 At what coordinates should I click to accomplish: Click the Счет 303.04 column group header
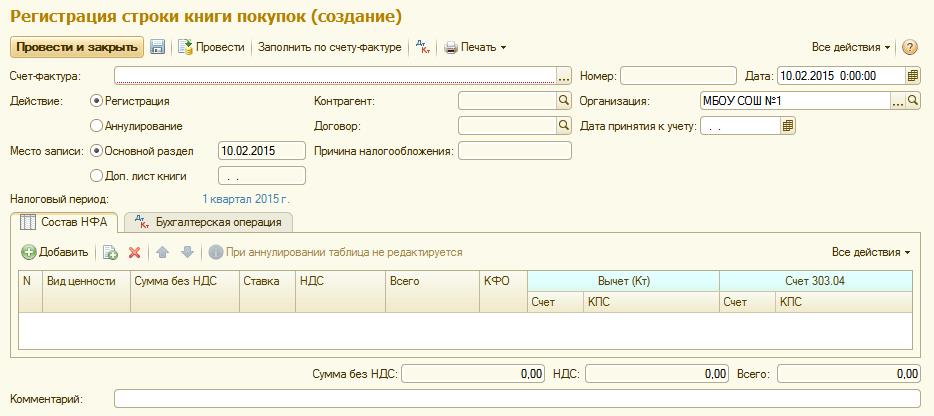click(816, 281)
